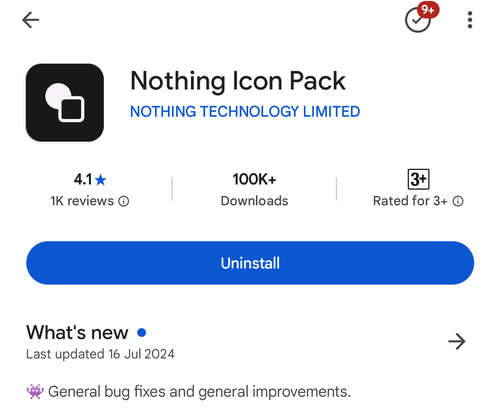Open pending updates checkmark icon with 9+ badge
Viewport: 500px width, 411px height.
pyautogui.click(x=421, y=18)
